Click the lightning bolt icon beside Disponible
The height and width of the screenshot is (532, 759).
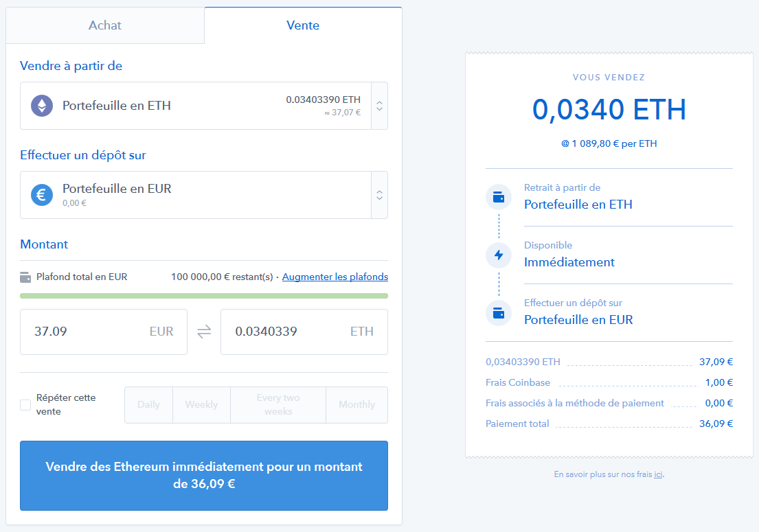pyautogui.click(x=499, y=255)
